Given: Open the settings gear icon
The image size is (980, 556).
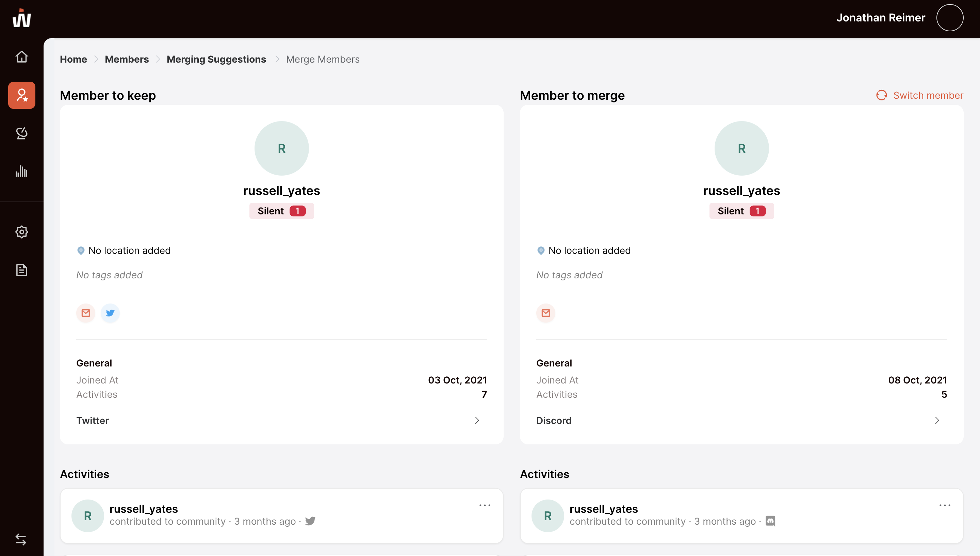Looking at the screenshot, I should point(22,232).
